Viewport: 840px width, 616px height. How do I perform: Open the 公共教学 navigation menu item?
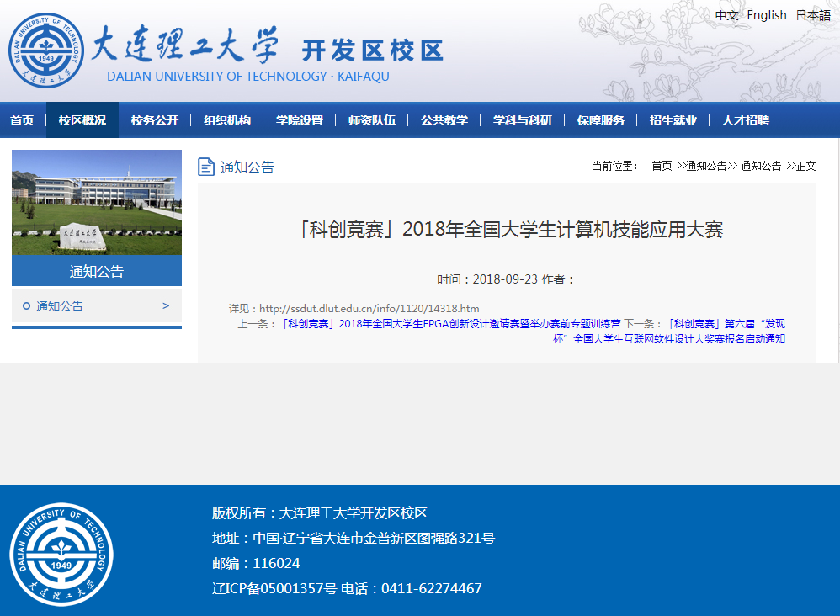(x=444, y=120)
